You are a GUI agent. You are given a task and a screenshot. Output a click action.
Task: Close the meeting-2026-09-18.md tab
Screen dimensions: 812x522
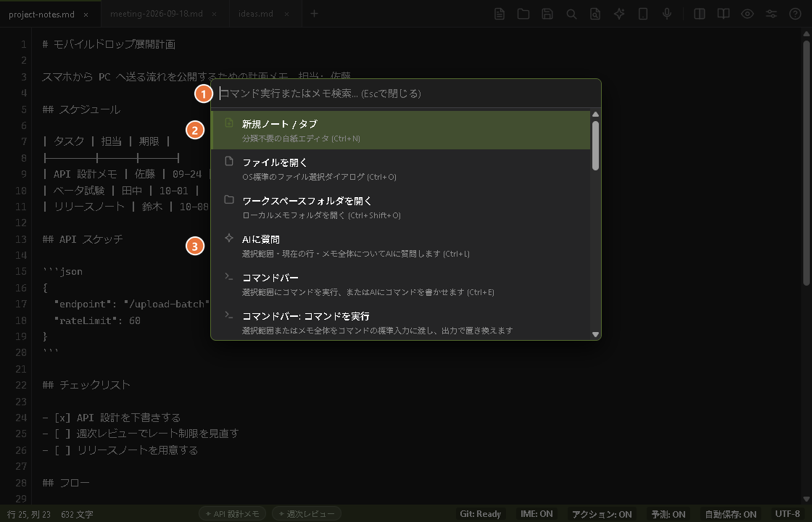[x=215, y=14]
